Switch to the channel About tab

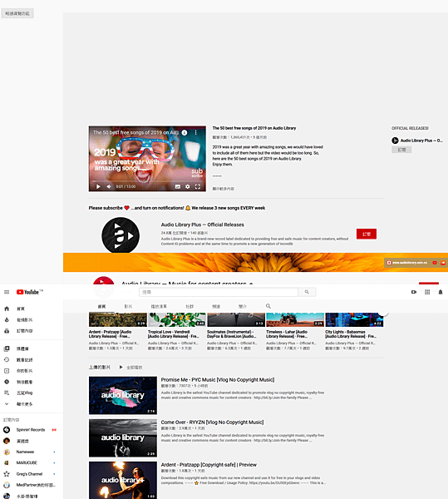[243, 306]
